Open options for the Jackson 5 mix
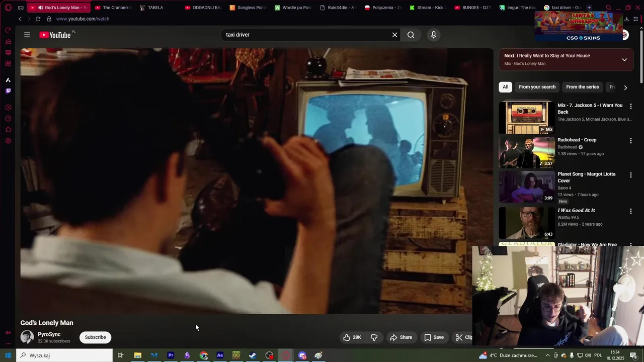The image size is (644, 362). pyautogui.click(x=630, y=107)
